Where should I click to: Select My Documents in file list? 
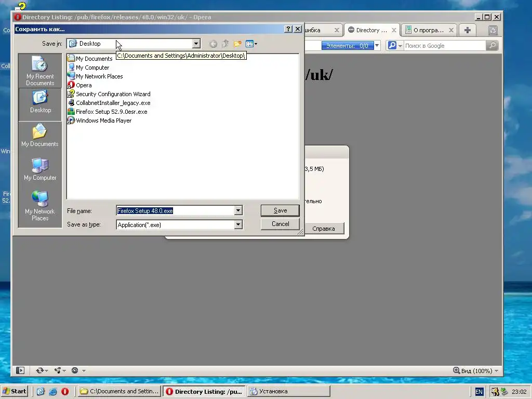[90, 59]
